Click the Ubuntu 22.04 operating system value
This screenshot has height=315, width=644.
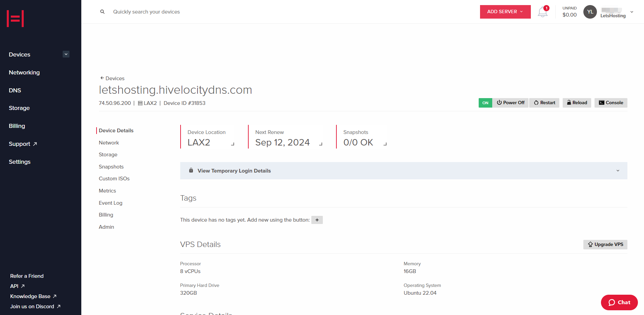tap(420, 293)
